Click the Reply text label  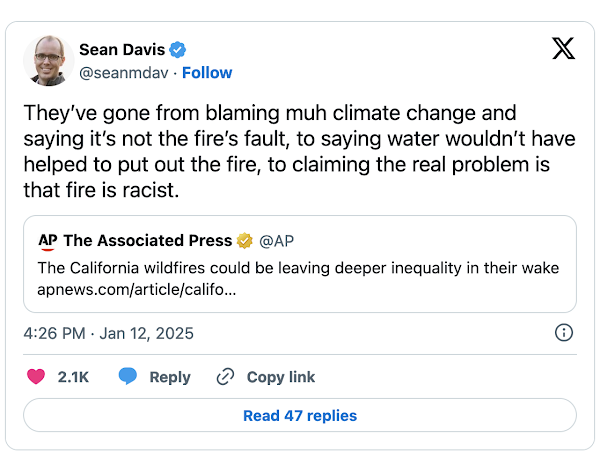coord(170,377)
